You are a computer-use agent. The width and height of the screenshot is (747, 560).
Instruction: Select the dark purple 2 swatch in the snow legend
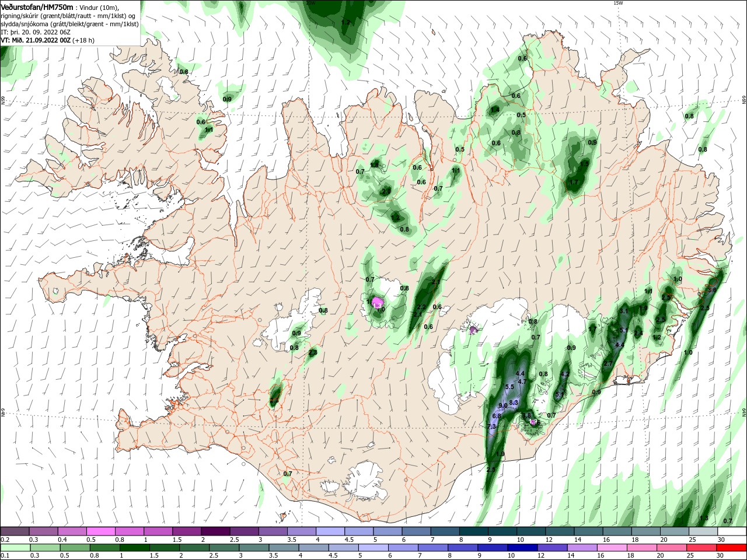[214, 531]
